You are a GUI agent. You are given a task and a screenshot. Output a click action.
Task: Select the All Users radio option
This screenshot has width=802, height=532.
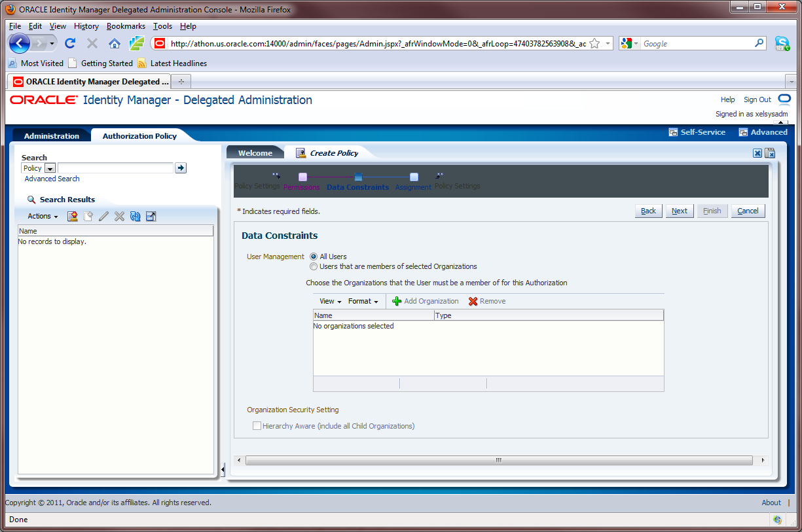314,257
